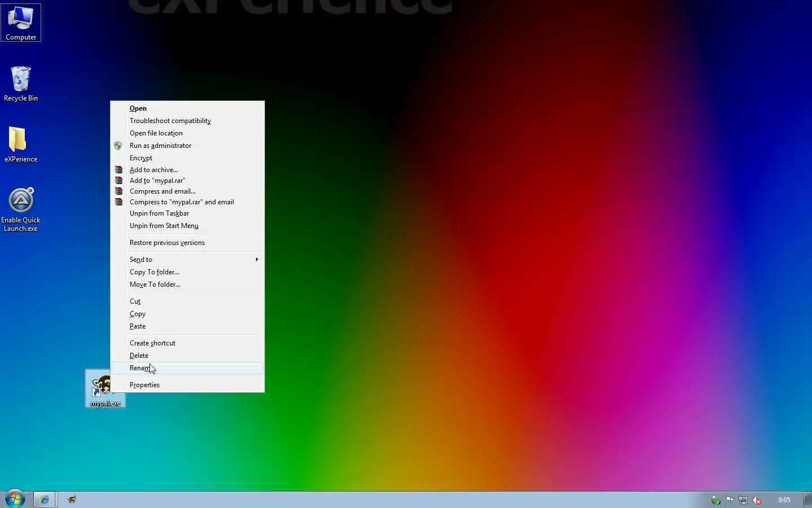Choose Compress to "mypal.rar" and email

coord(187,202)
